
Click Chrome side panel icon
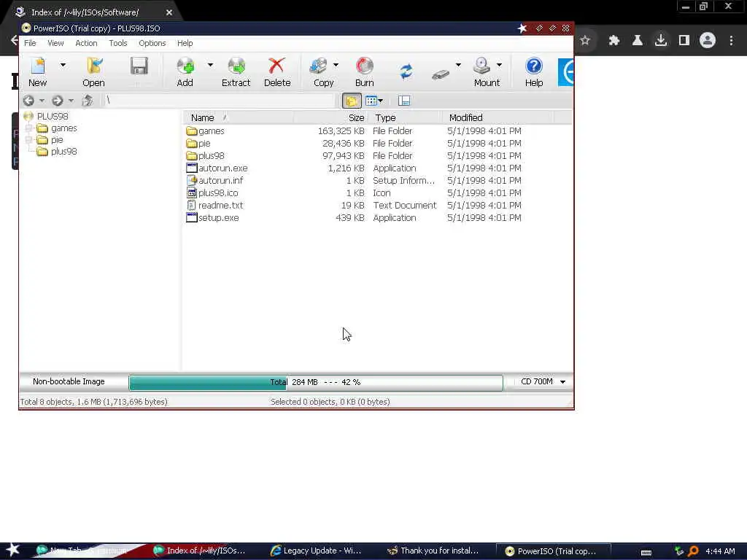[x=684, y=41]
